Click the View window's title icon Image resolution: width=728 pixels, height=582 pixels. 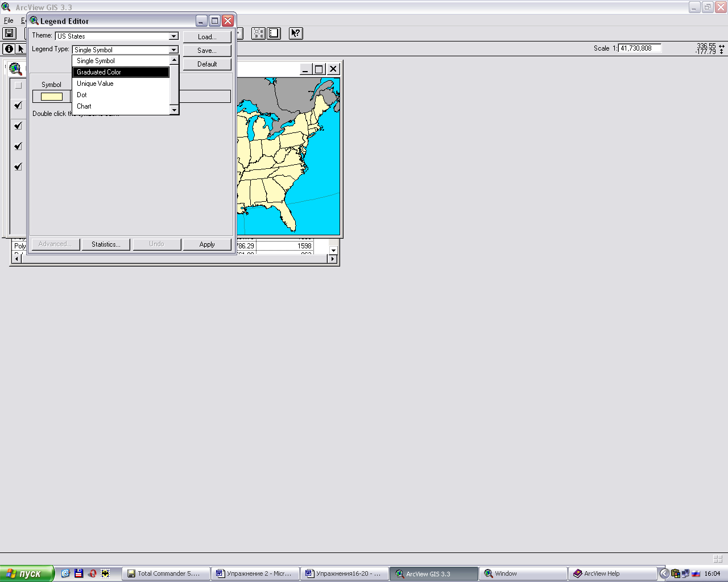pos(15,69)
